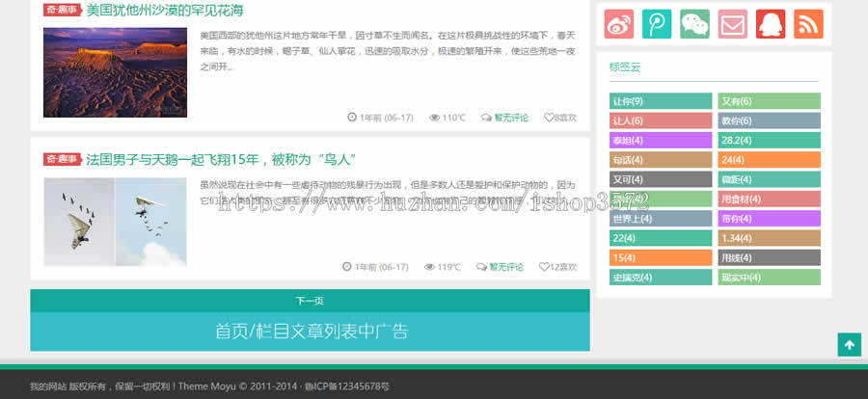Click 奇·趣事 tag on Utah desert post
Image resolution: width=868 pixels, height=399 pixels.
(x=63, y=10)
